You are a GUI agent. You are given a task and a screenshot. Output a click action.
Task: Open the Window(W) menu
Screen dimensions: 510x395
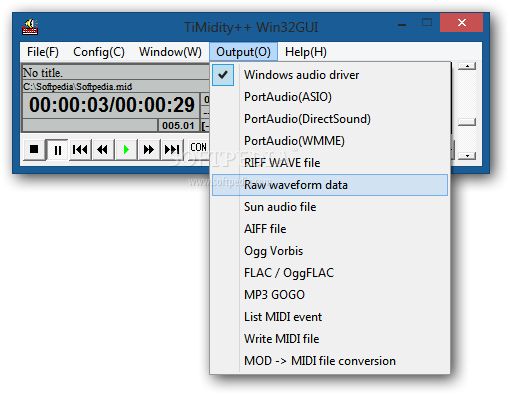pos(170,52)
